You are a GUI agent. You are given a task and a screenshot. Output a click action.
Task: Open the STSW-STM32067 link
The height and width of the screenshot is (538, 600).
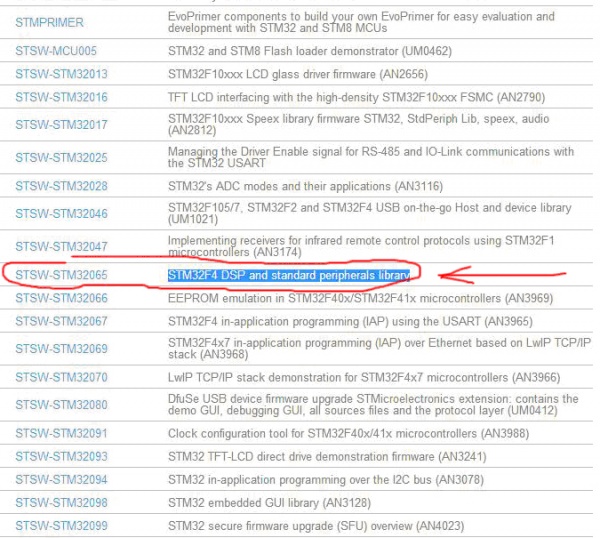[x=61, y=321]
